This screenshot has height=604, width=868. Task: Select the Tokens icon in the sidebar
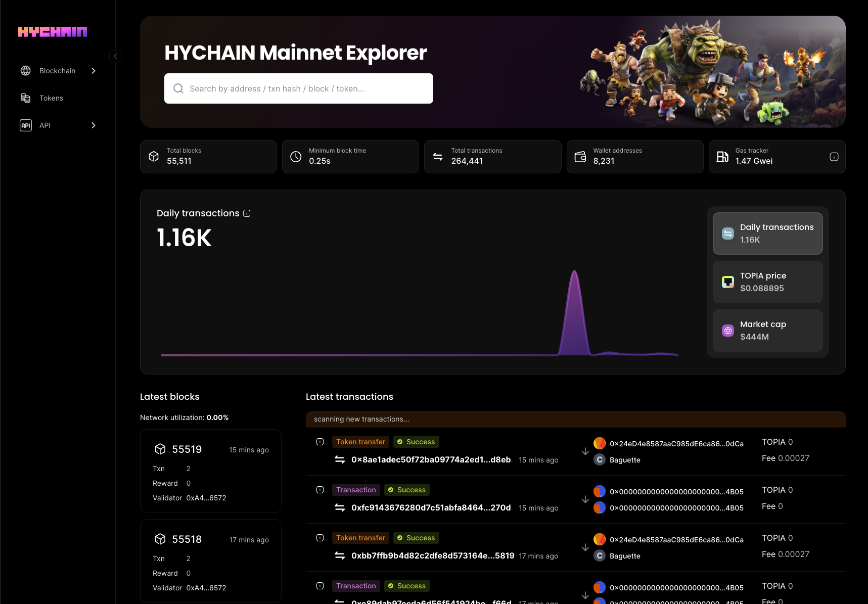coord(25,98)
